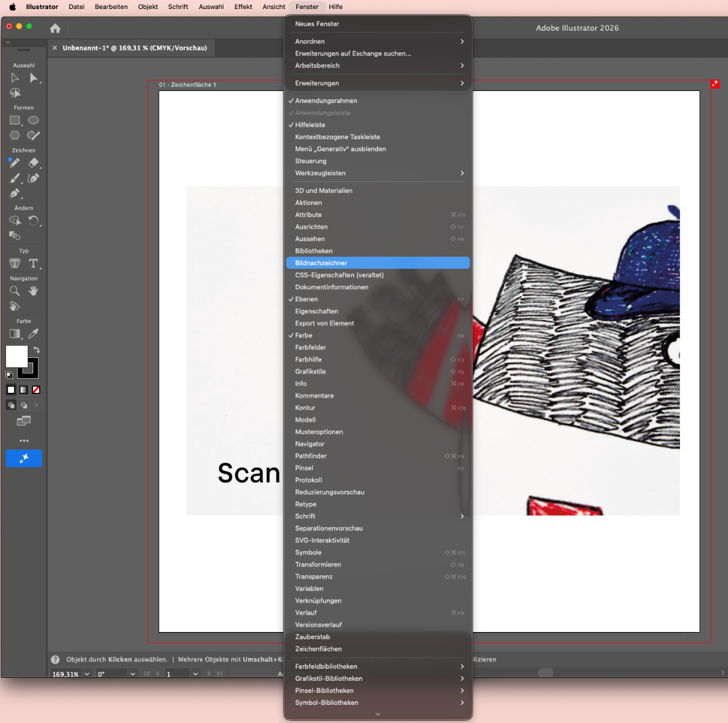Select the Unbenannt-1 document tab
Viewport: 728px width, 723px height.
click(135, 48)
